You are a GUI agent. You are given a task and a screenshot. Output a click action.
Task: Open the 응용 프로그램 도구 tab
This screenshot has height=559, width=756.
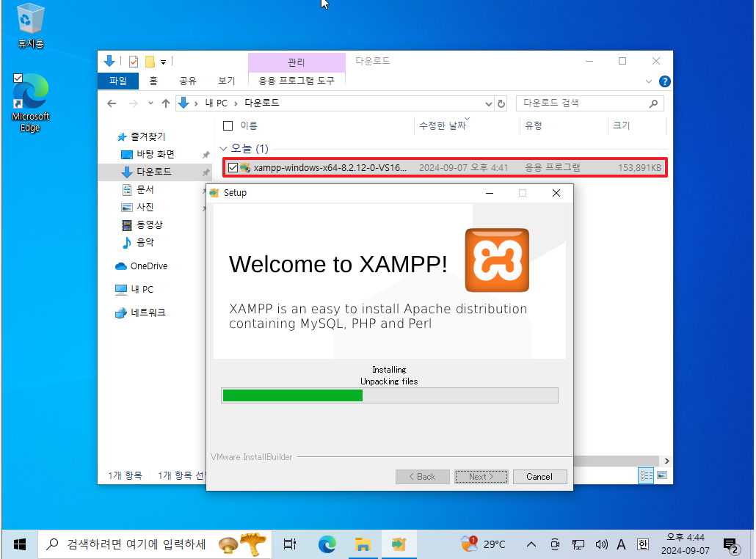coord(297,81)
